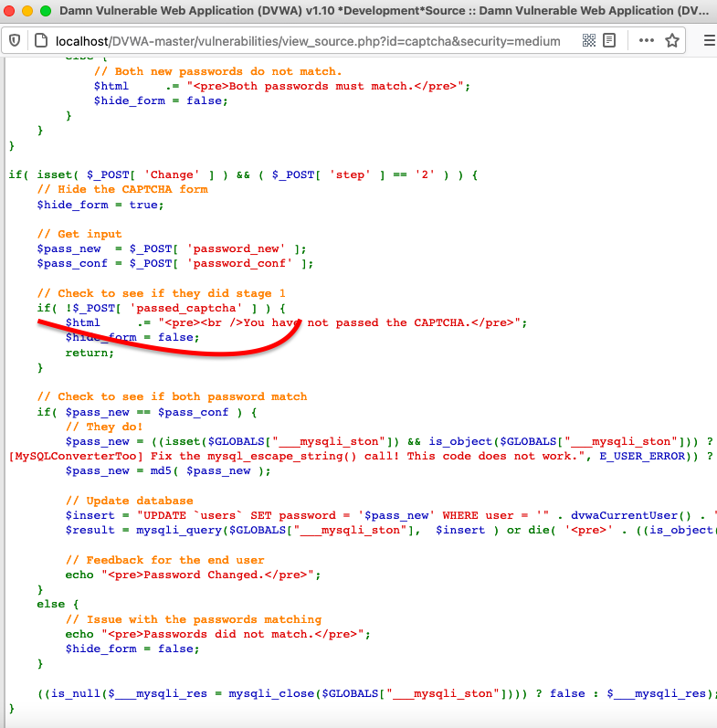
Task: Toggle reader view icon
Action: [609, 41]
